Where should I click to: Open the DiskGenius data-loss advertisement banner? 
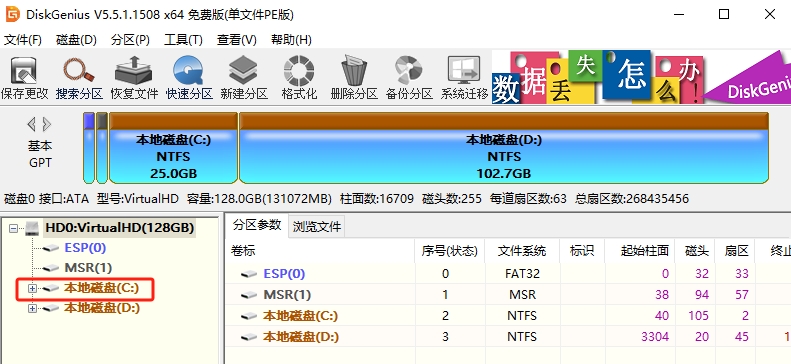click(641, 77)
